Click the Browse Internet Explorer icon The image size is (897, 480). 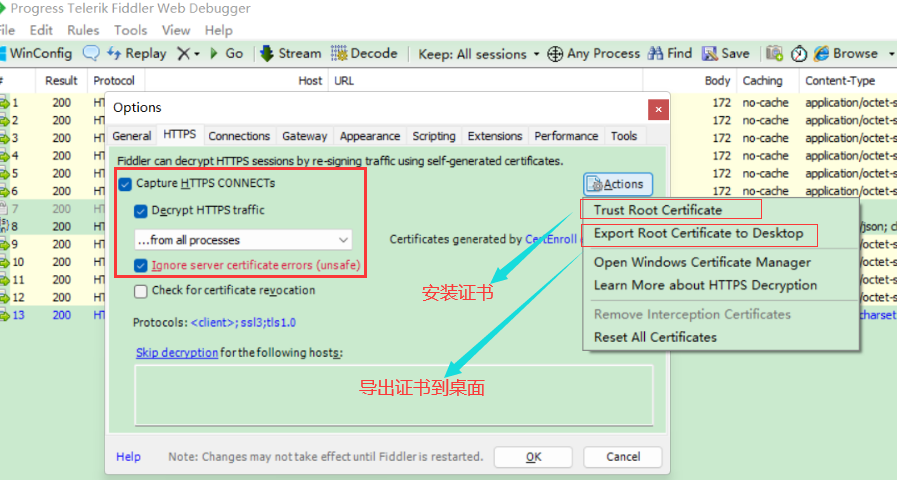pyautogui.click(x=821, y=53)
